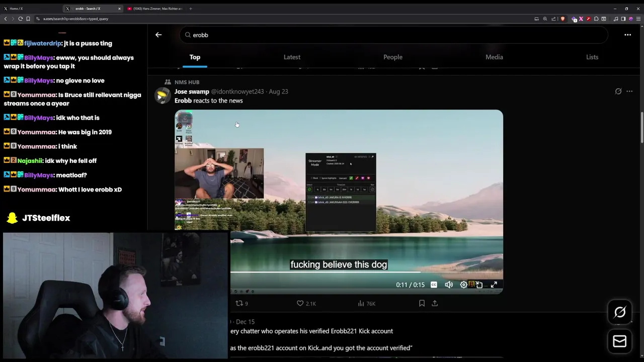Click the Erobb reacts video thumbnail

point(339,201)
